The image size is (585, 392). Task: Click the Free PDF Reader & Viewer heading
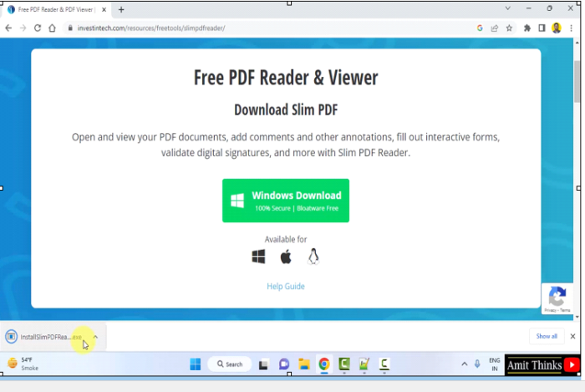286,78
